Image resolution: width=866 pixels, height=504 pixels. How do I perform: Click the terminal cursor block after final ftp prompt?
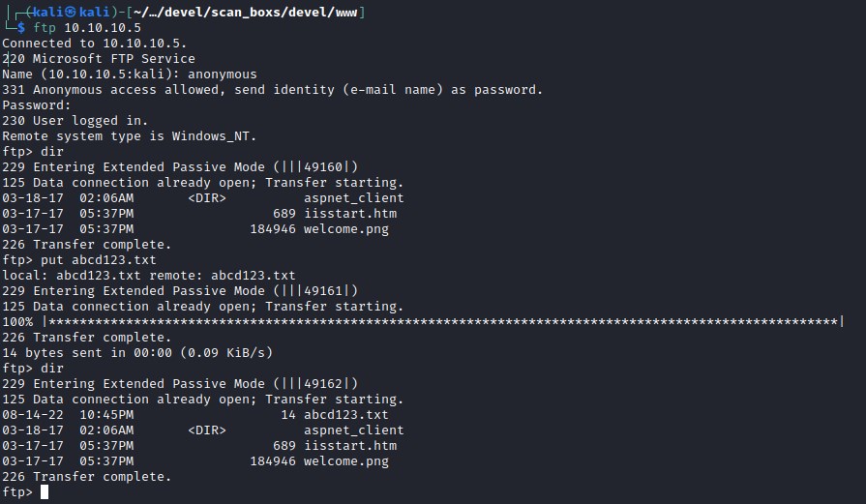(44, 492)
